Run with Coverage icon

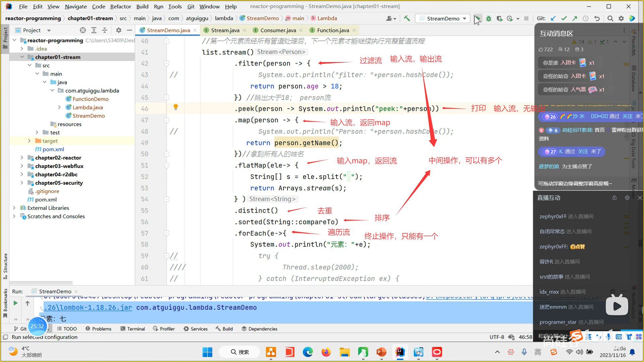tap(499, 18)
